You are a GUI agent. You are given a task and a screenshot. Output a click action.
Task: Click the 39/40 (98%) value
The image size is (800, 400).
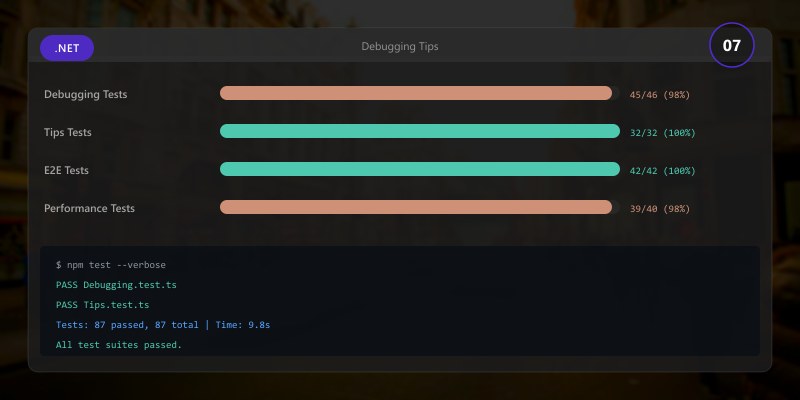659,209
